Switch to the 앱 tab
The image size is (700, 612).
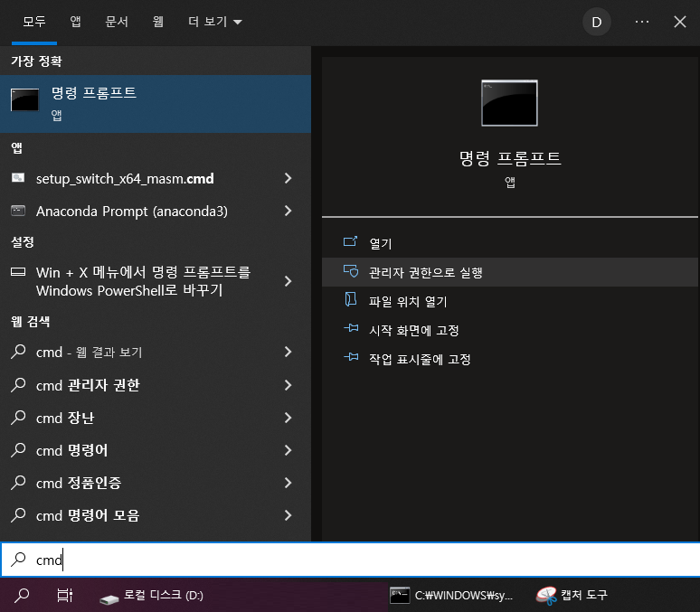(75, 22)
